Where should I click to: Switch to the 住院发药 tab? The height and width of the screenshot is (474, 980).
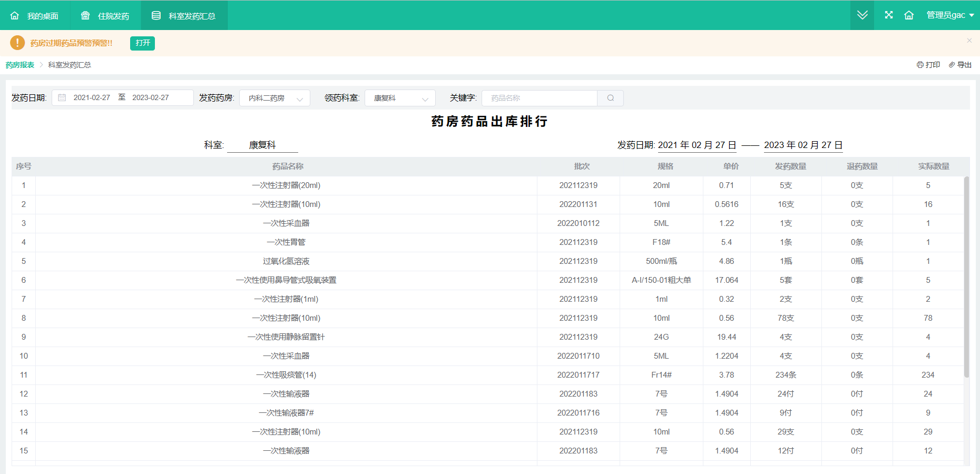[x=105, y=15]
